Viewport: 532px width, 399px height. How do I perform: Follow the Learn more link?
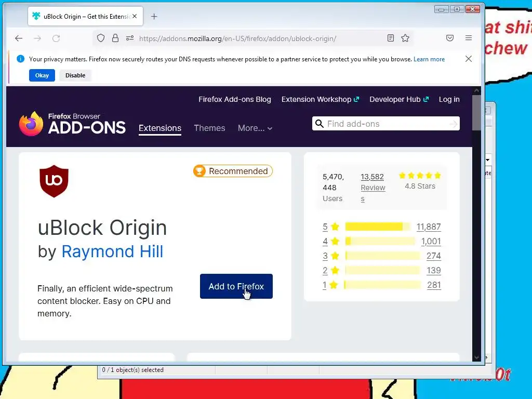point(429,59)
